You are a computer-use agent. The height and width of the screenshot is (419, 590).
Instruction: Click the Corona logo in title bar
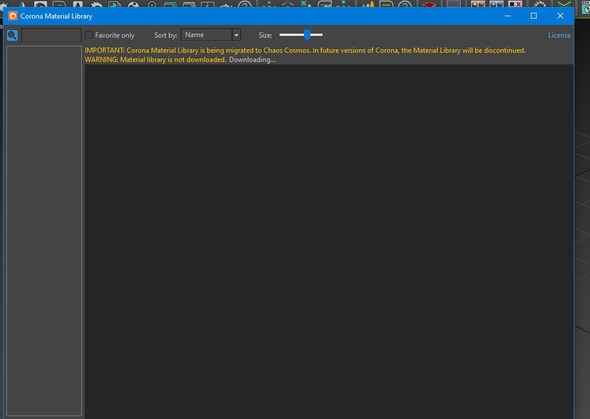(x=13, y=16)
